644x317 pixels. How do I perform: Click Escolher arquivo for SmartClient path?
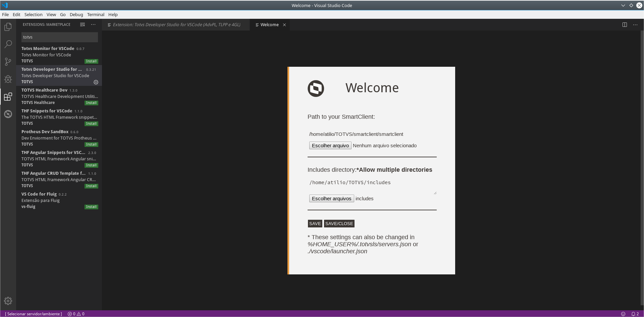[330, 146]
